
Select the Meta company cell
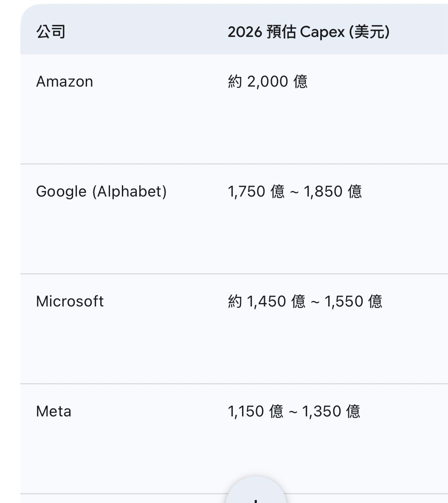54,411
